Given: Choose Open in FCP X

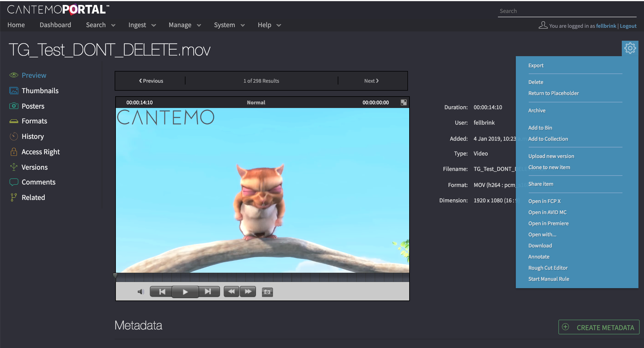Looking at the screenshot, I should point(544,201).
